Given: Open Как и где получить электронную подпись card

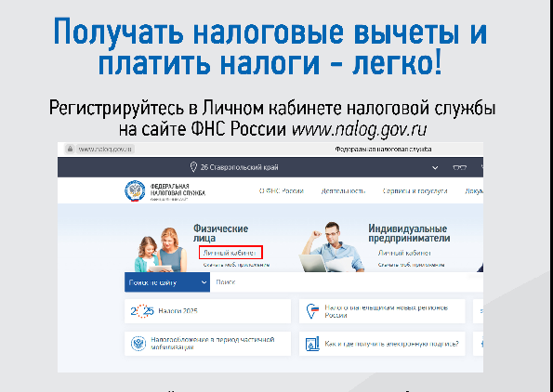Looking at the screenshot, I should coord(382,344).
